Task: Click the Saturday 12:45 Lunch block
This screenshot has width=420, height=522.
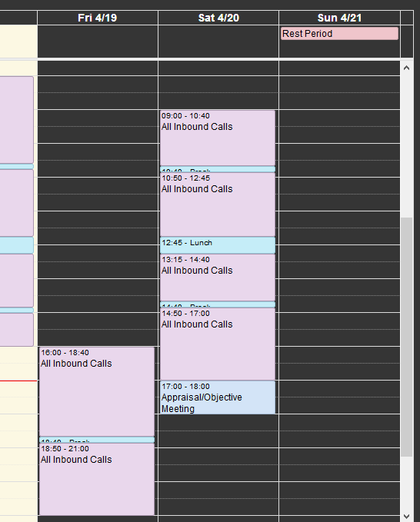Action: [218, 245]
